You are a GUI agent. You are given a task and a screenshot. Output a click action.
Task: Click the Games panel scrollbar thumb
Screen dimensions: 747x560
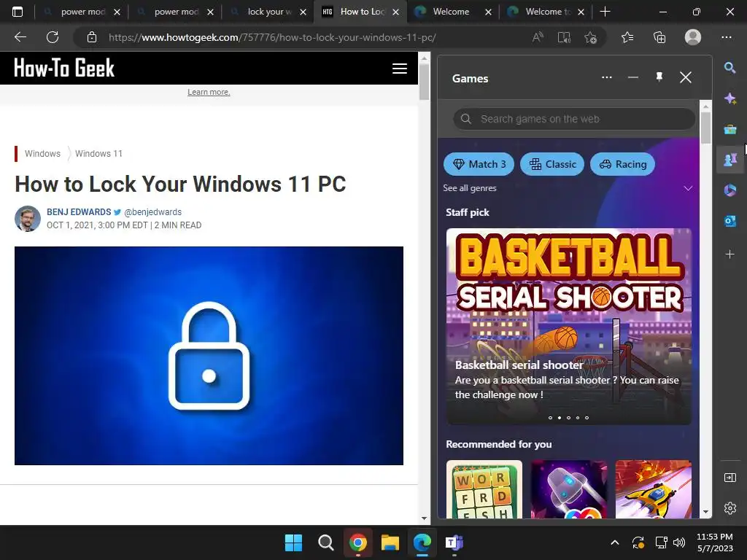click(x=705, y=128)
